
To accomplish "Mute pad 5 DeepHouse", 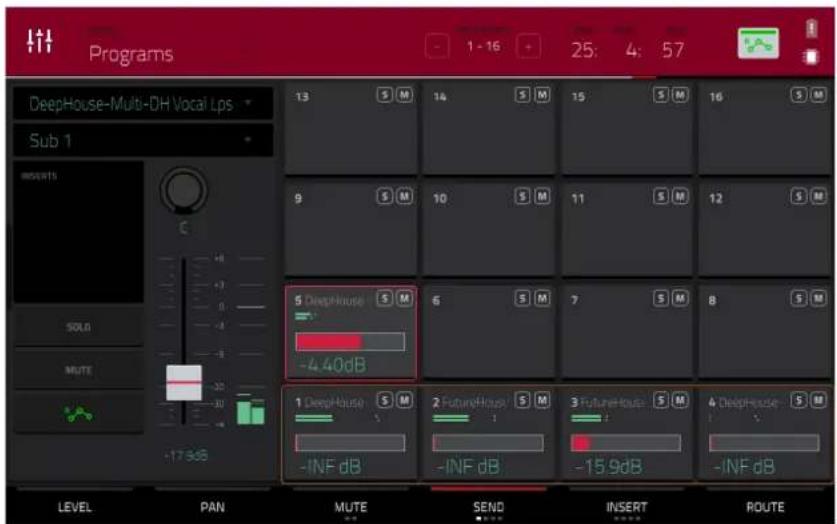I will pos(405,298).
